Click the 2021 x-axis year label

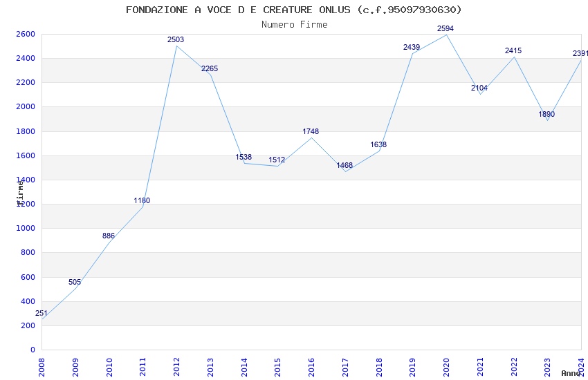[480, 367]
